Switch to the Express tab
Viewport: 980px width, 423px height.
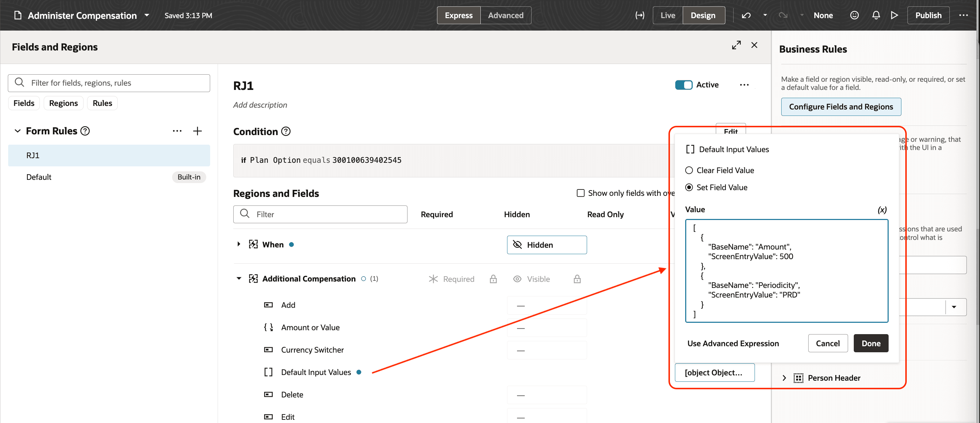[x=458, y=15]
